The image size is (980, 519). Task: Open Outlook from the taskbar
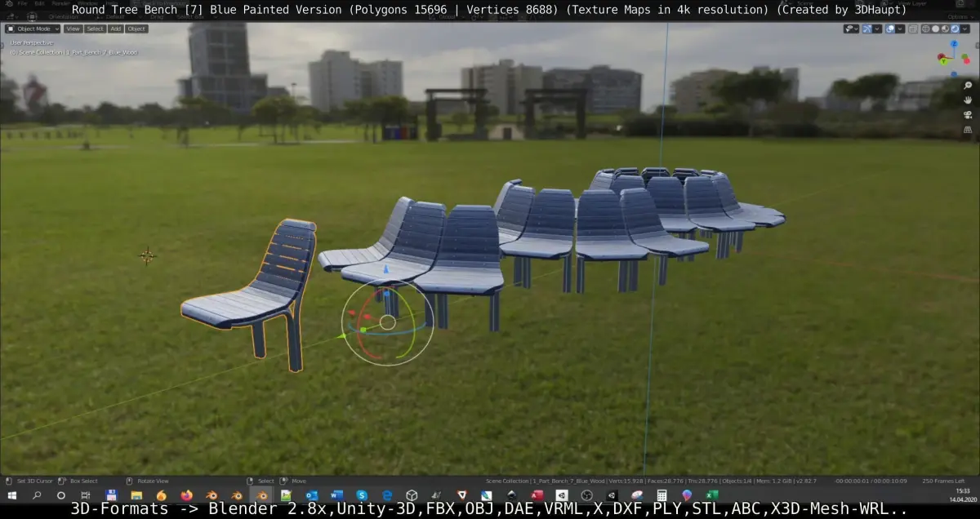click(312, 495)
